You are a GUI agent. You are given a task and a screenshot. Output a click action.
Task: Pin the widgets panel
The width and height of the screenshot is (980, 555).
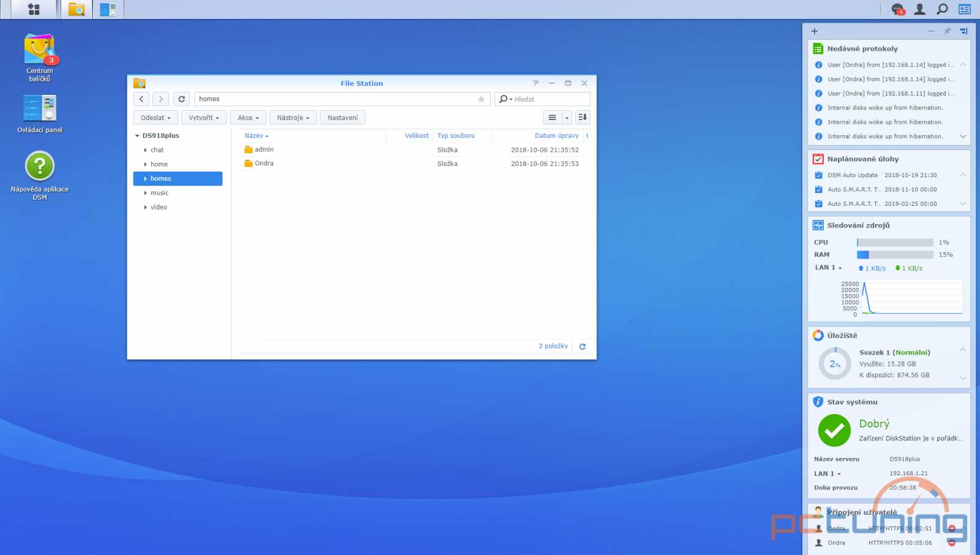point(948,31)
